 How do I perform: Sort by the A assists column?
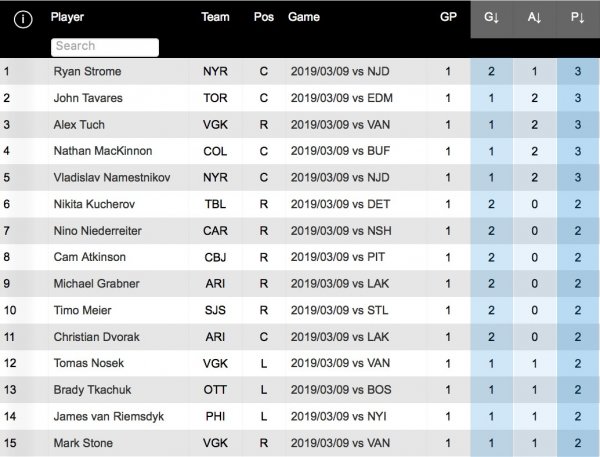(534, 18)
